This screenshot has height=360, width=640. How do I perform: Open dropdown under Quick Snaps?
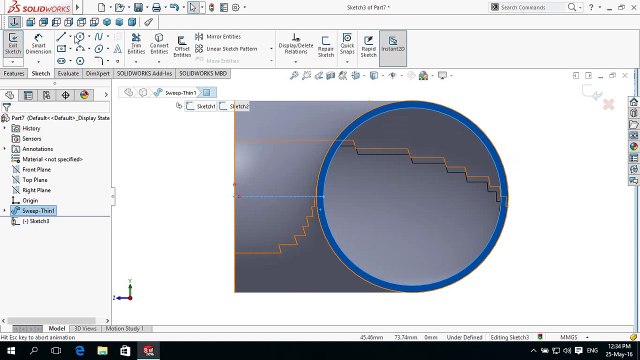(x=347, y=62)
